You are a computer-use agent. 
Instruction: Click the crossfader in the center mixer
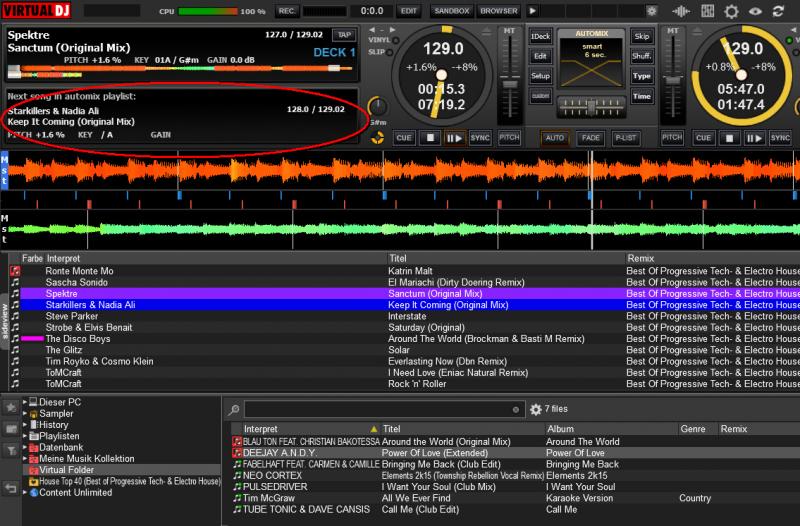(x=591, y=108)
